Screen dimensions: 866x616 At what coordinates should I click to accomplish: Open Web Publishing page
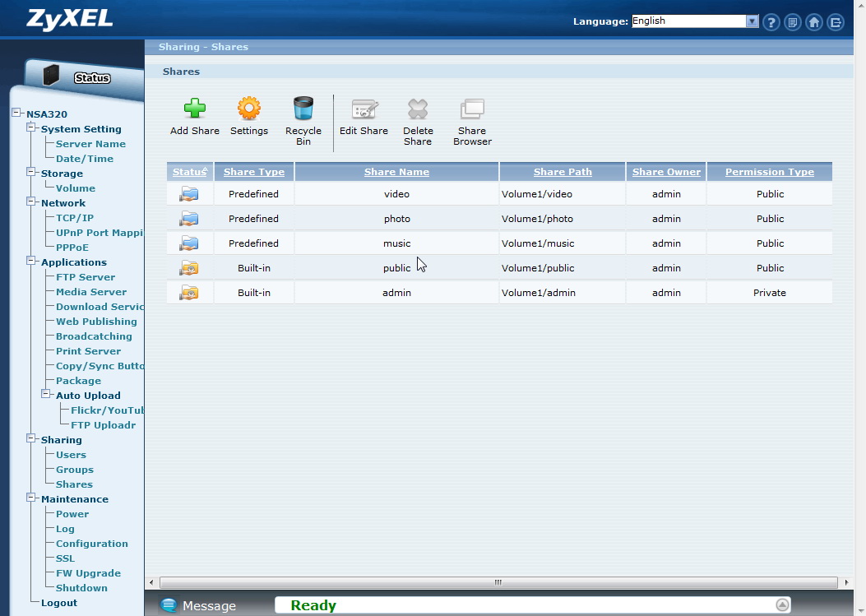coord(96,322)
